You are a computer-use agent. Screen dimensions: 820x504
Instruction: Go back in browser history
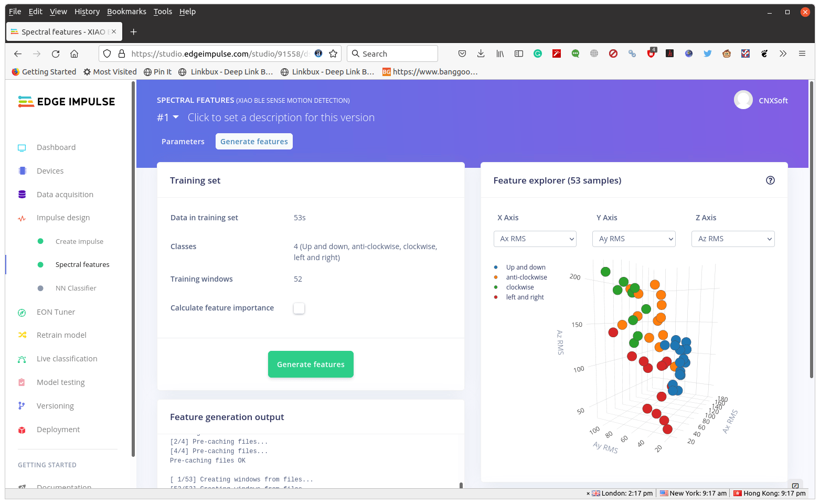coord(18,53)
